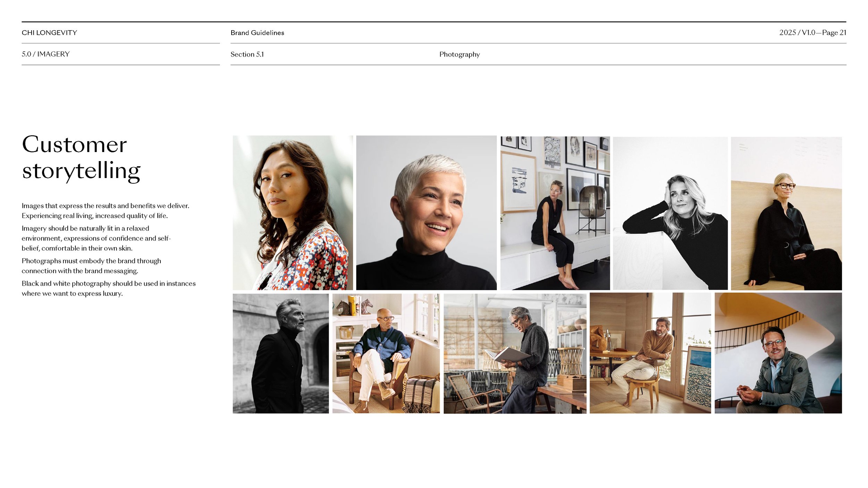Screen dimensions: 868x488
Task: Click the CHI LONGEVITY header text
Action: coord(49,33)
